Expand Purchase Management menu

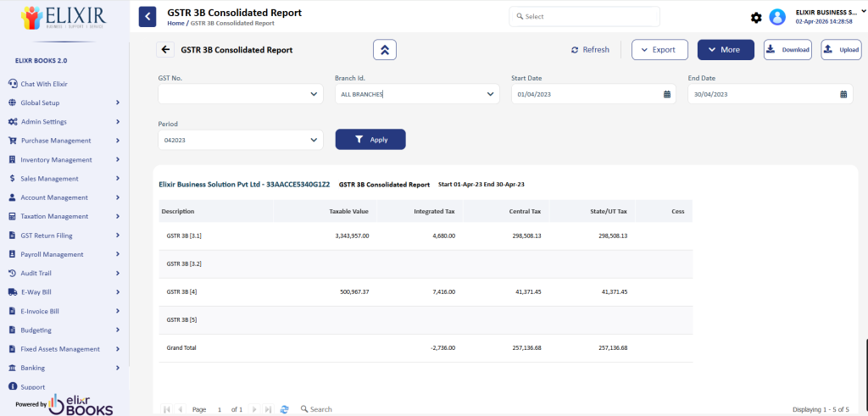pyautogui.click(x=64, y=141)
